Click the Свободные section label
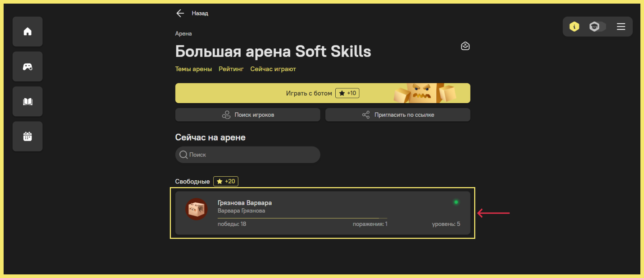644x278 pixels. pyautogui.click(x=192, y=181)
